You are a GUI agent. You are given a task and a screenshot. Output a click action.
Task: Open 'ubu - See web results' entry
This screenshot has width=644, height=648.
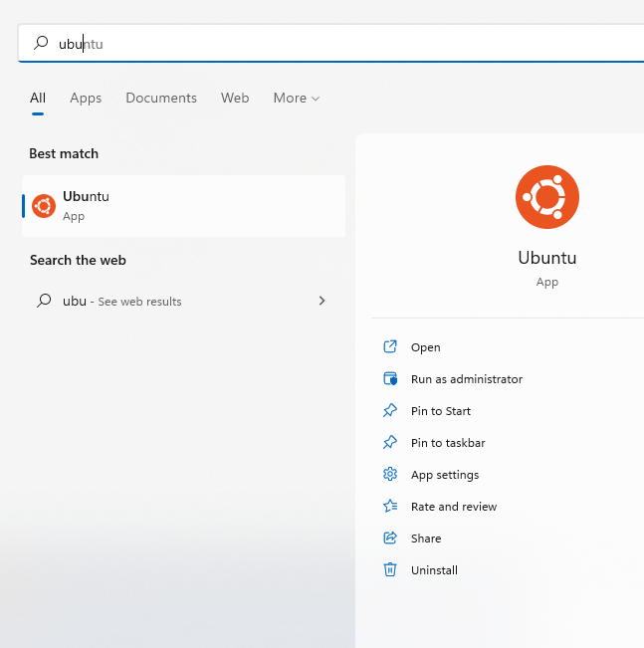(x=183, y=301)
